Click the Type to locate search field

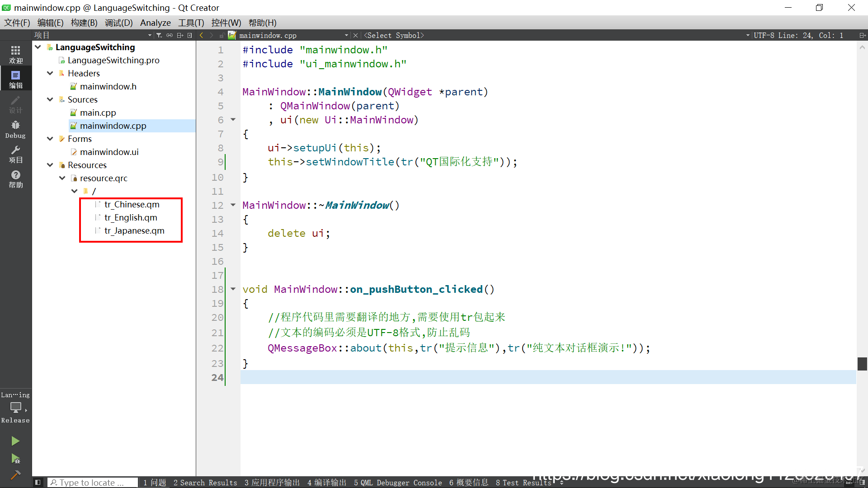click(x=93, y=483)
